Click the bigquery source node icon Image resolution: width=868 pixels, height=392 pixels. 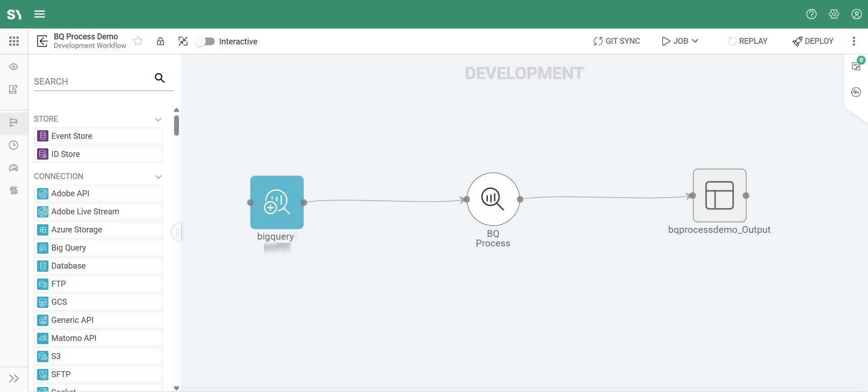pos(277,202)
